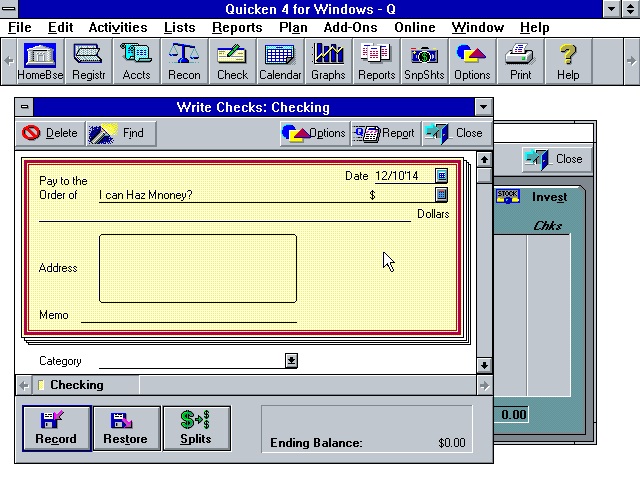Minimize Quicken using the title bar down arrow
Screen dimensions: 640x480
(611, 9)
